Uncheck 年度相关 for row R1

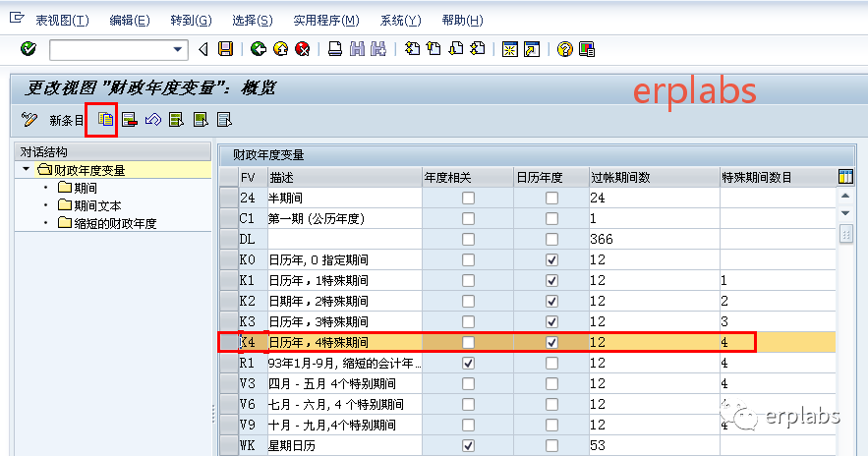click(x=468, y=363)
